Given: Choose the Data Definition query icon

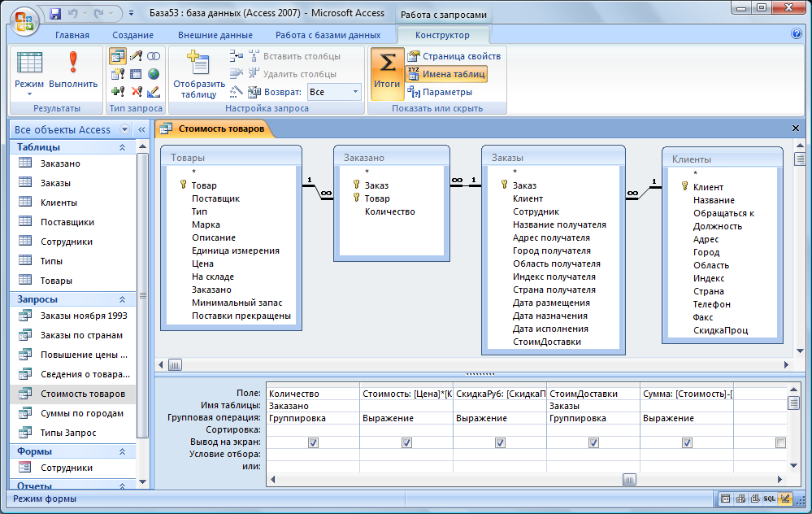Looking at the screenshot, I should [x=154, y=92].
